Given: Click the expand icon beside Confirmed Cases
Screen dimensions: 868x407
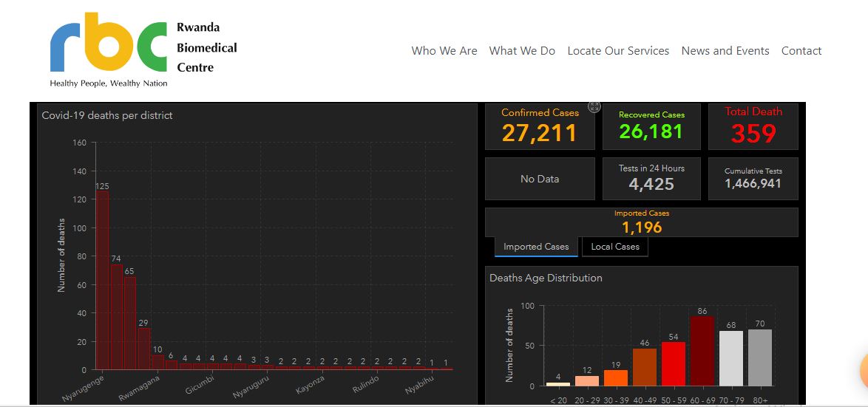Looking at the screenshot, I should tap(594, 107).
